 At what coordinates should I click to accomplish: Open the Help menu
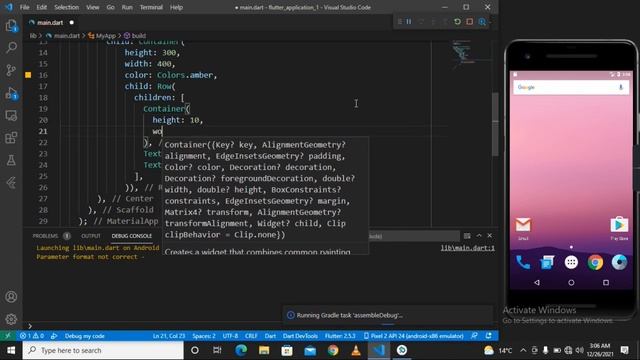176,7
